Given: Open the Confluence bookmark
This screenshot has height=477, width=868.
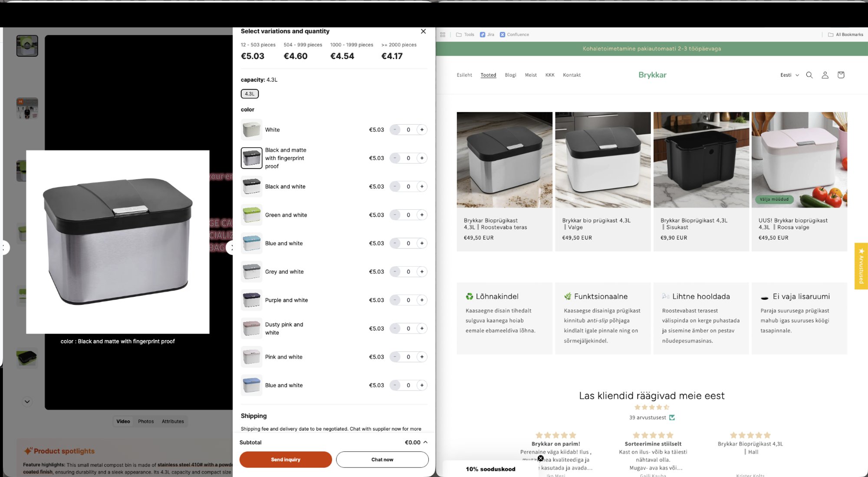Looking at the screenshot, I should (x=514, y=34).
